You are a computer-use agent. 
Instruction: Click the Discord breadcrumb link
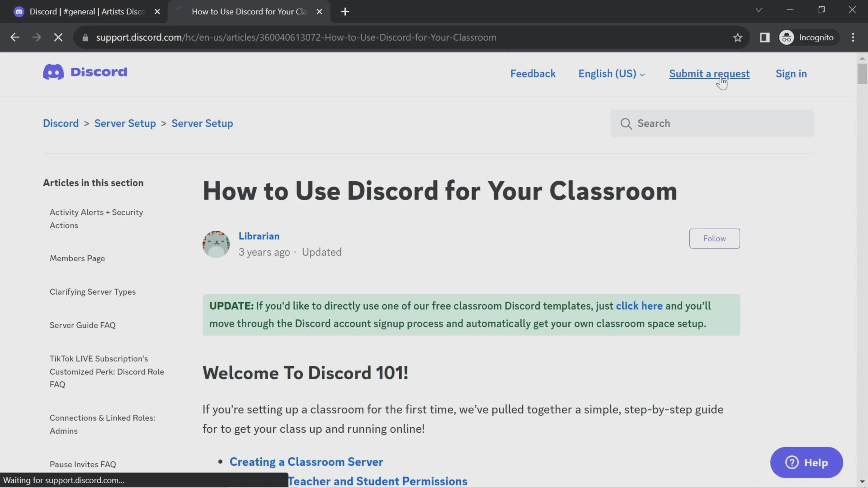click(x=61, y=123)
